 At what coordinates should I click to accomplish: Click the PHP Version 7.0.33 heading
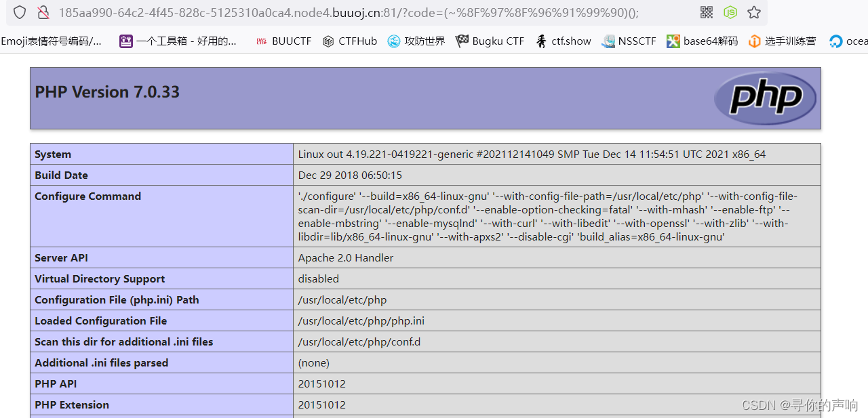point(107,92)
